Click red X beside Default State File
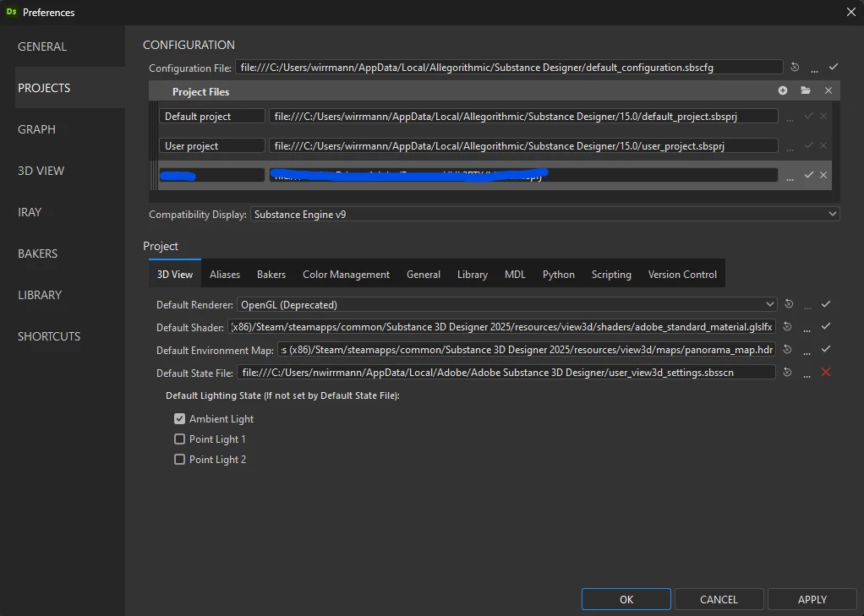Image resolution: width=864 pixels, height=616 pixels. point(825,372)
